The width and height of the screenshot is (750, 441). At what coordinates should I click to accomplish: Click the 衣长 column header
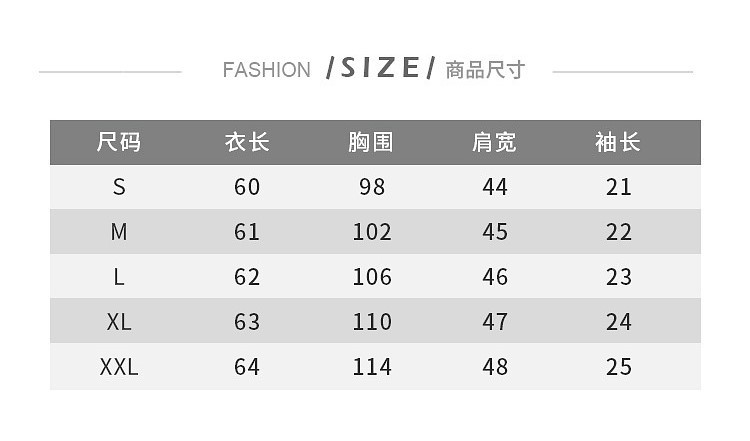coord(247,142)
